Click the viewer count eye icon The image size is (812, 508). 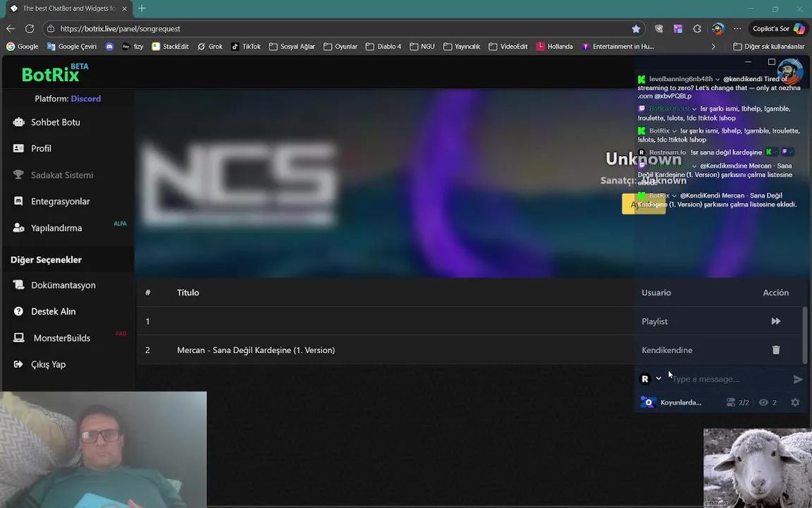click(763, 402)
